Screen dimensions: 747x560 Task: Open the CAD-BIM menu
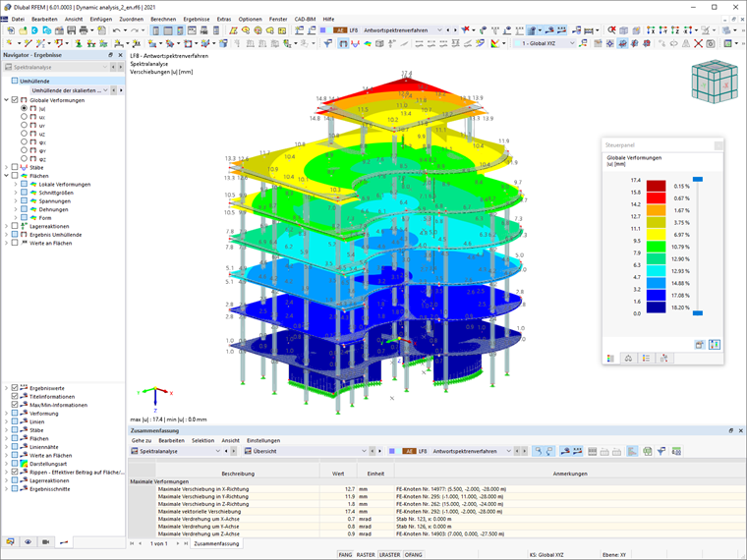(x=305, y=19)
